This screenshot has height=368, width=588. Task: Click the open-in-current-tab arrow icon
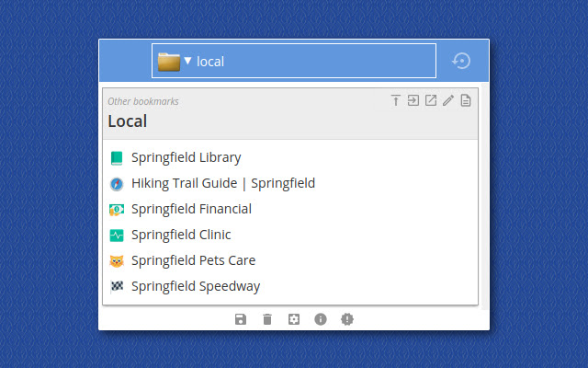coord(413,100)
